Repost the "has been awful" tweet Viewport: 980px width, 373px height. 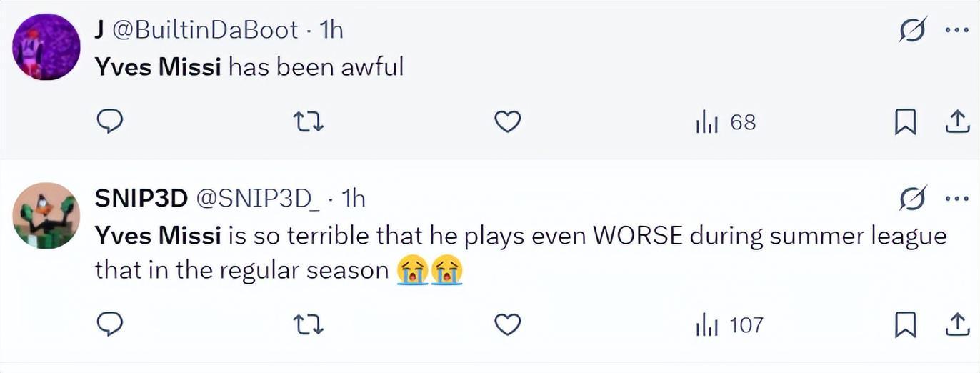tap(309, 122)
